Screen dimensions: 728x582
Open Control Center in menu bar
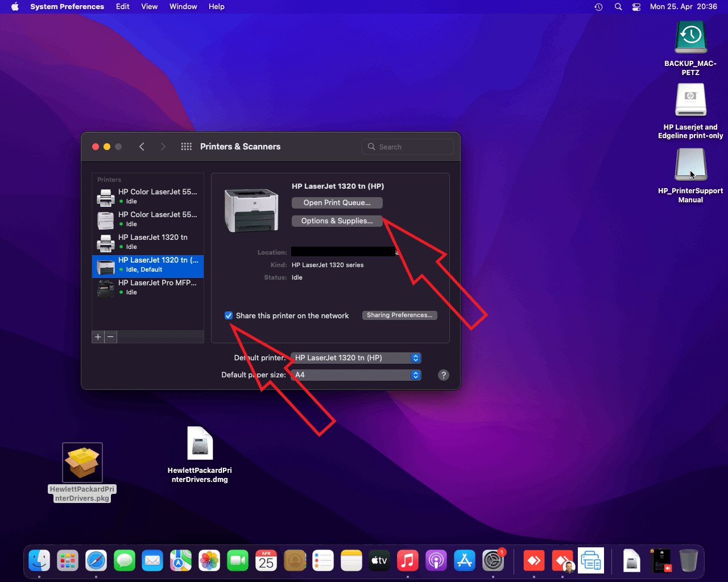pos(636,7)
